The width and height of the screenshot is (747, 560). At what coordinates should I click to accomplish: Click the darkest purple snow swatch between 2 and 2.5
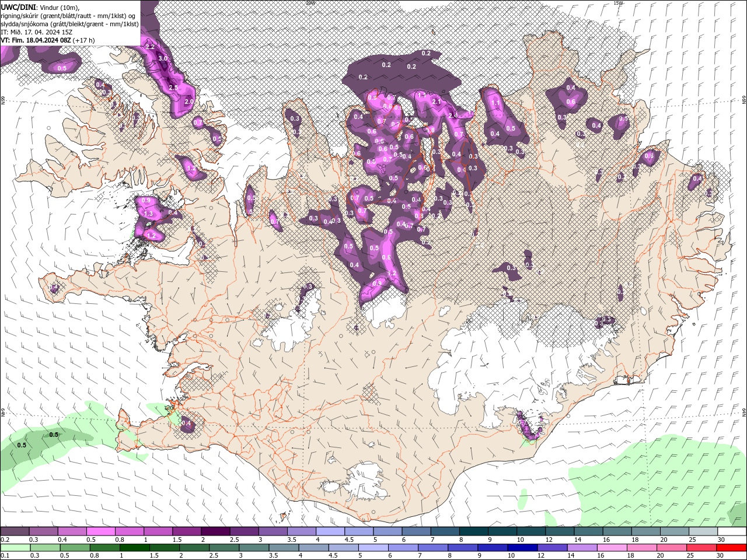pyautogui.click(x=215, y=531)
